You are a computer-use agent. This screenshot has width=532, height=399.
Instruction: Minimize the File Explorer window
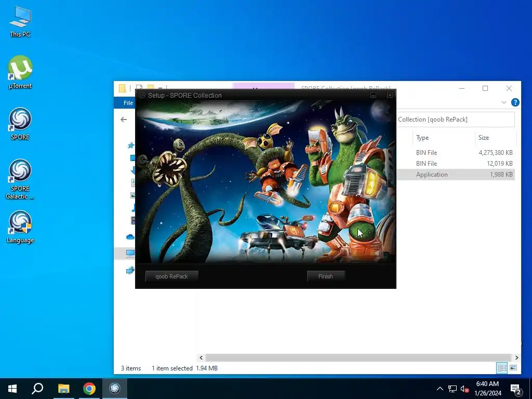point(462,88)
